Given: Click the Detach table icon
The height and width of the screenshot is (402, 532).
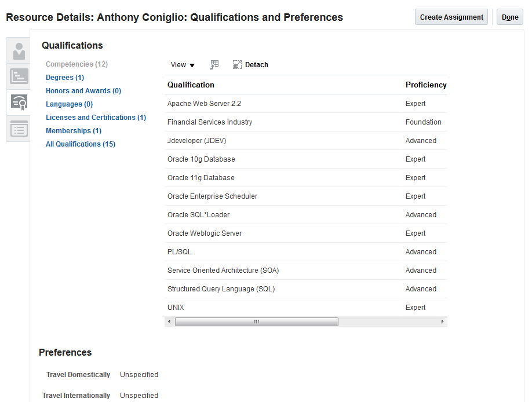Looking at the screenshot, I should tap(237, 65).
